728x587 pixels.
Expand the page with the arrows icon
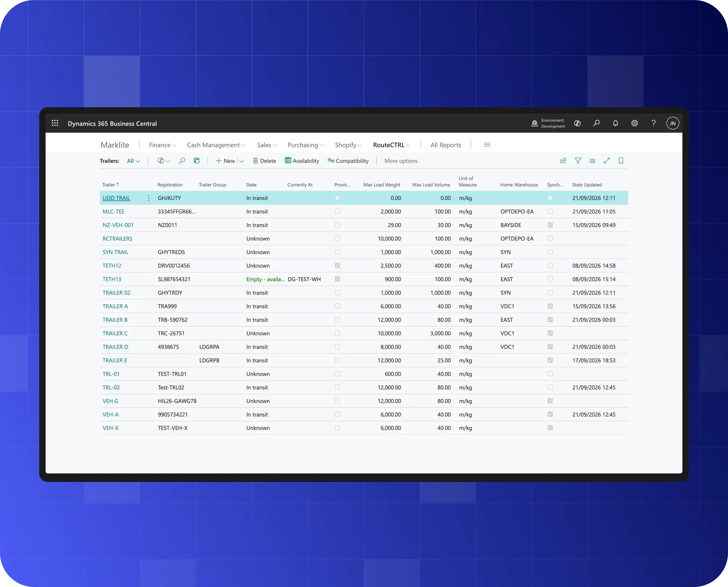click(607, 161)
